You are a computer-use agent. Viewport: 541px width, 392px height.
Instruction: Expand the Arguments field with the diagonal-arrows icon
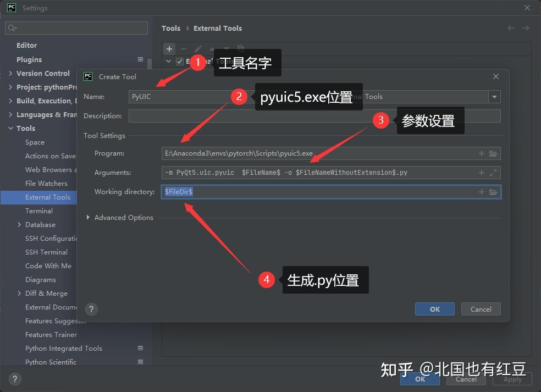click(x=493, y=172)
